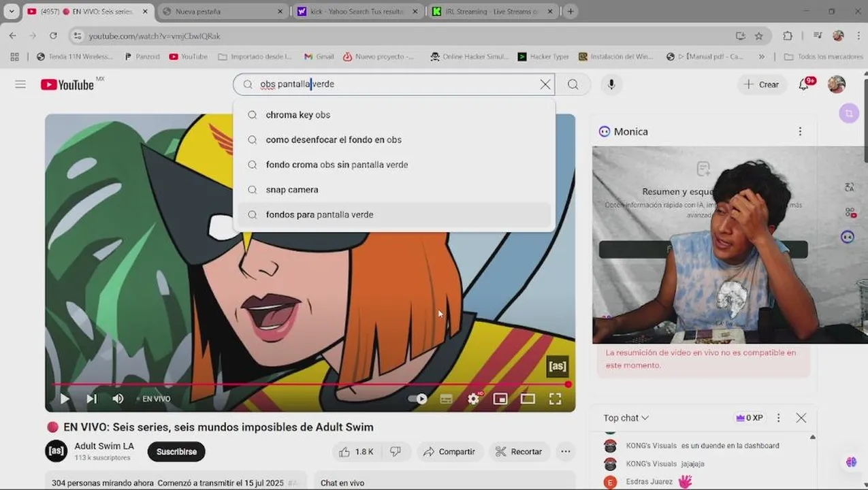This screenshot has width=868, height=490.
Task: Open Monica panel options menu
Action: point(800,131)
